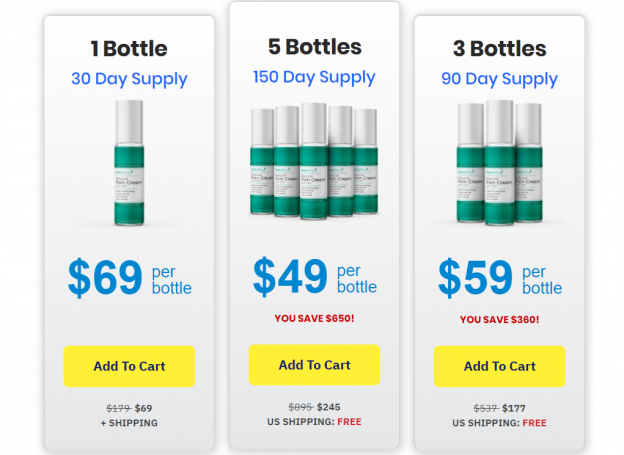Click the $49 per bottle price
Image resolution: width=624 pixels, height=455 pixels.
pos(314,276)
